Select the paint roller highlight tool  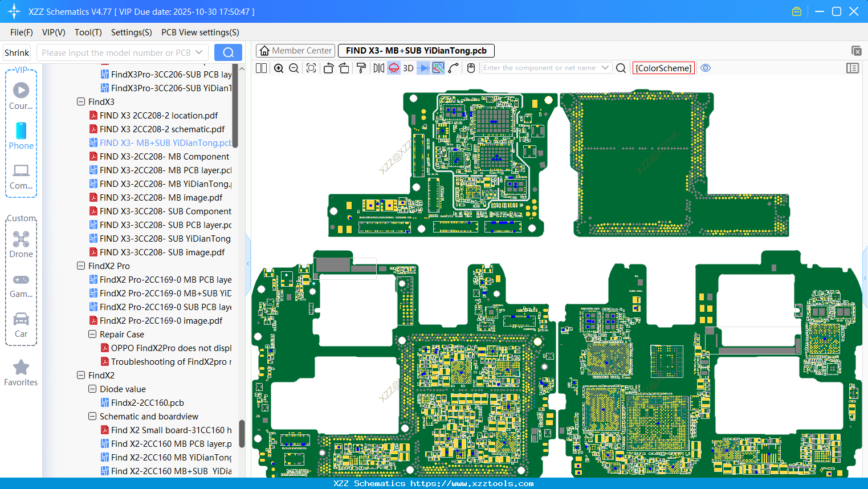361,68
